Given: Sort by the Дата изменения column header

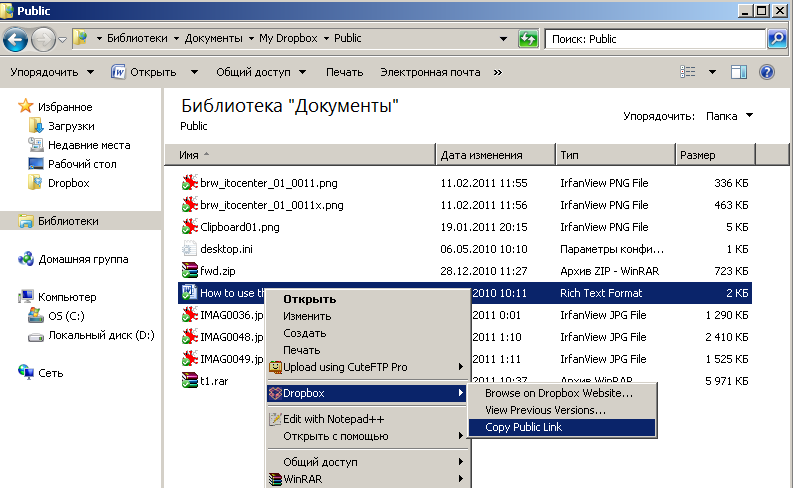Looking at the screenshot, I should [495, 155].
